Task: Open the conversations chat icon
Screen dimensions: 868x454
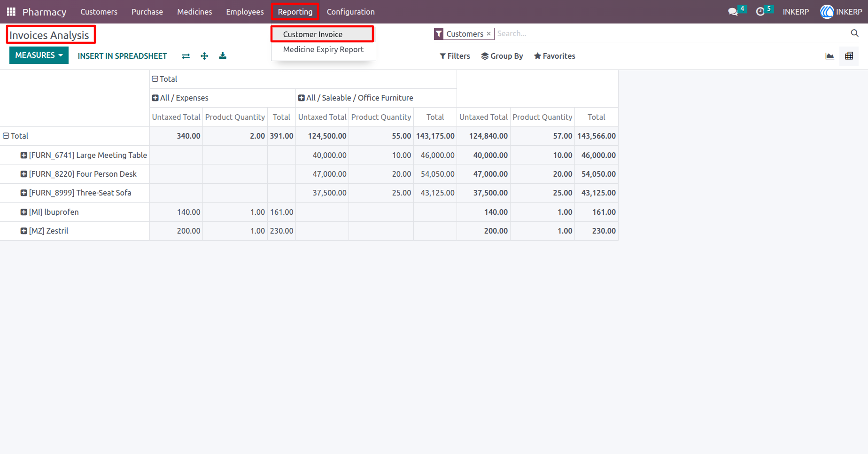Action: 733,12
